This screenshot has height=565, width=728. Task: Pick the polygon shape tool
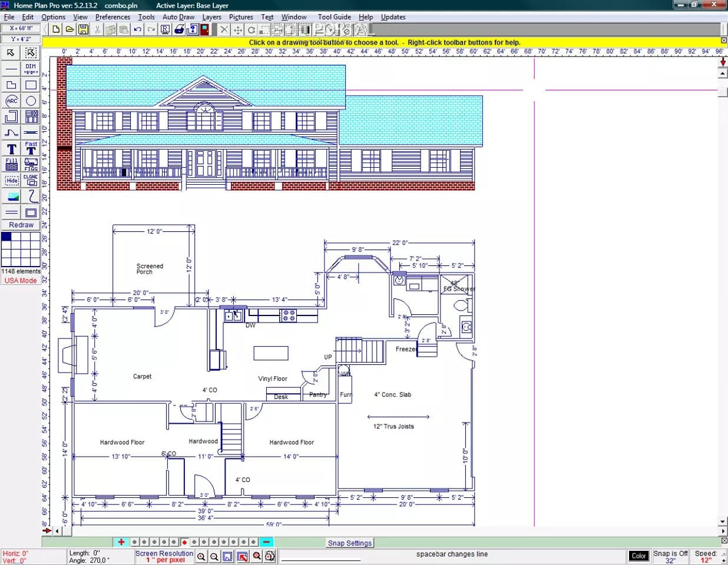point(11,85)
